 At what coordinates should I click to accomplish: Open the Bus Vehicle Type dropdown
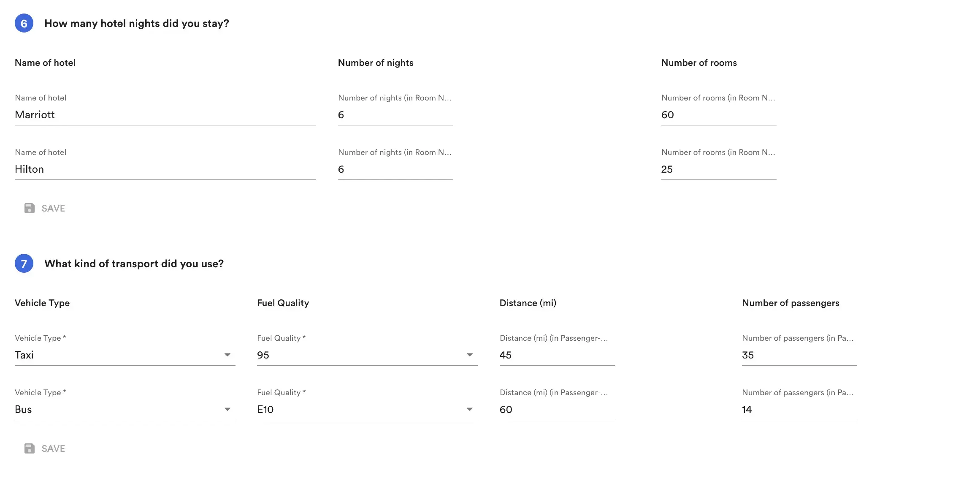[x=227, y=409]
